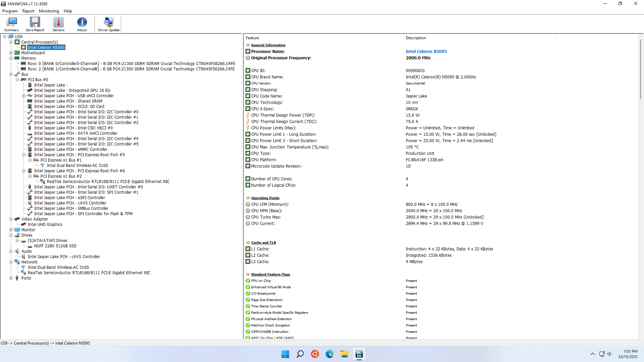Viewport: 644px width, 362px height.
Task: Click the RealTek NIC icon under PCI Express x1 Bus #2
Action: [43, 182]
